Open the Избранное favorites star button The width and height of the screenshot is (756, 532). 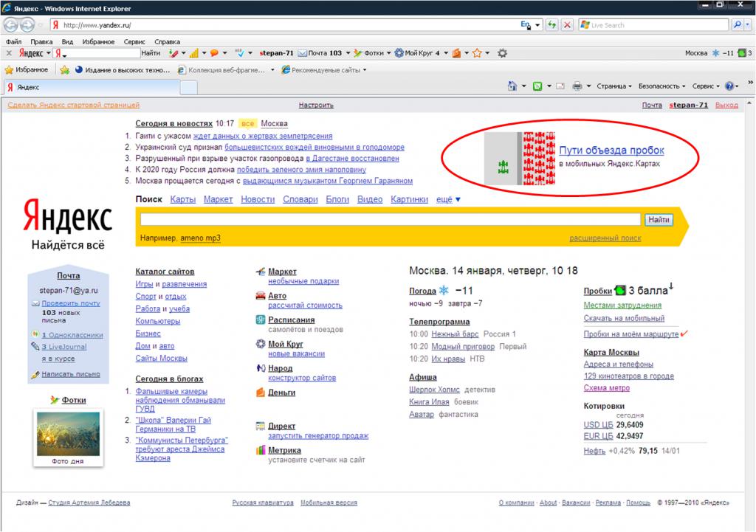point(27,70)
